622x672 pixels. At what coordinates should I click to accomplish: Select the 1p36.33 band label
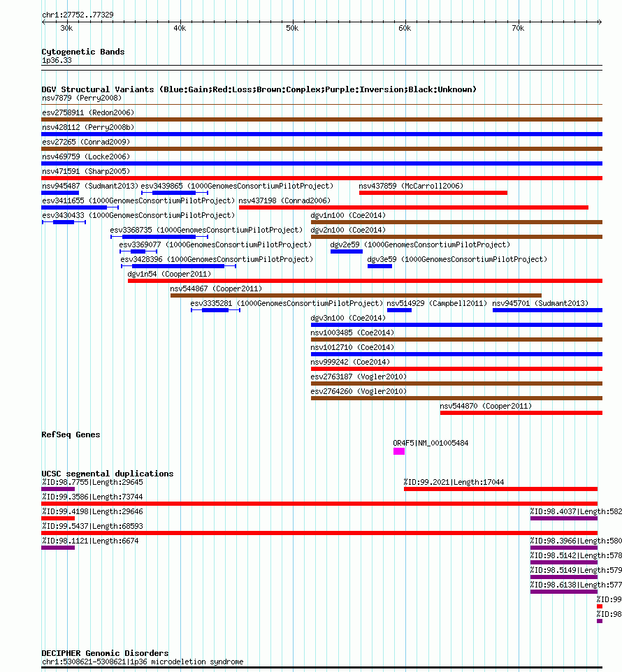(x=57, y=61)
